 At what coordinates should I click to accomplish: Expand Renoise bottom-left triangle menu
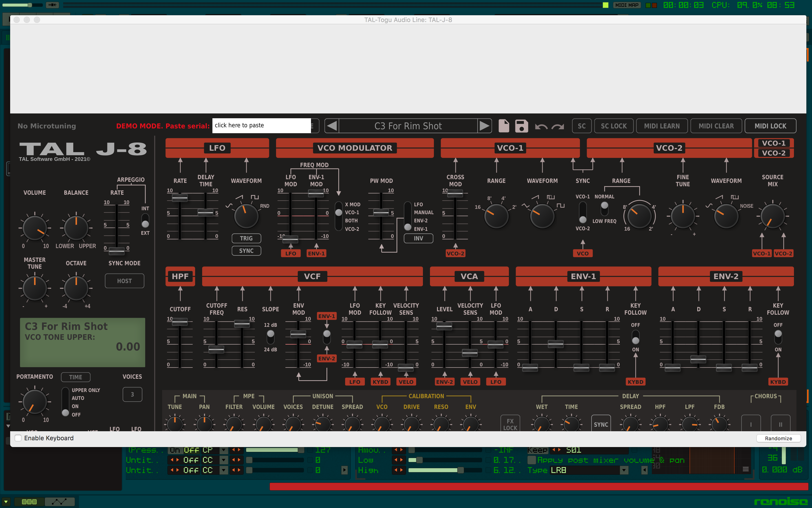pos(6,502)
